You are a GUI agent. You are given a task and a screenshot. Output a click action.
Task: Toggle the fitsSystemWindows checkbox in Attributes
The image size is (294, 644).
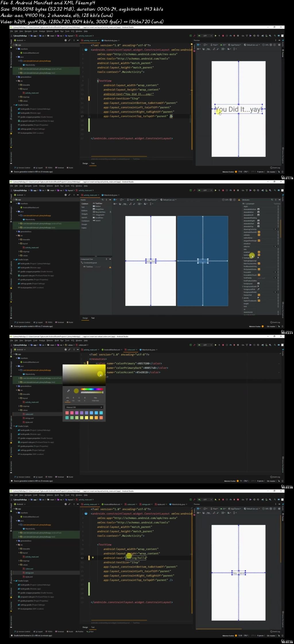pos(259,269)
